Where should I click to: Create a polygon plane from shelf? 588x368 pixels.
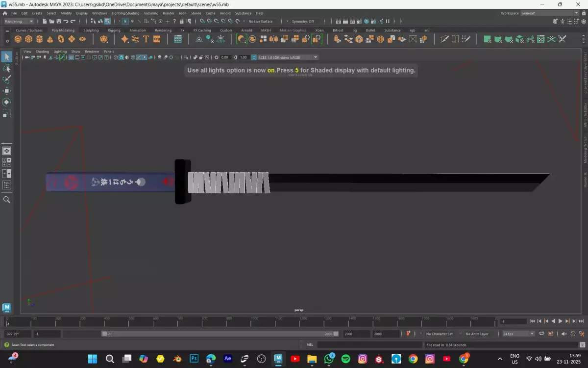(72, 39)
